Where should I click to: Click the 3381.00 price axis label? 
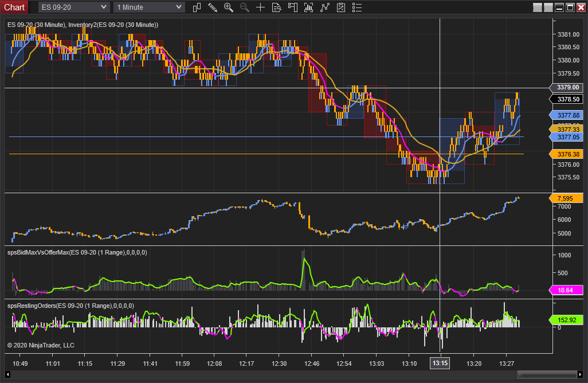[x=569, y=34]
